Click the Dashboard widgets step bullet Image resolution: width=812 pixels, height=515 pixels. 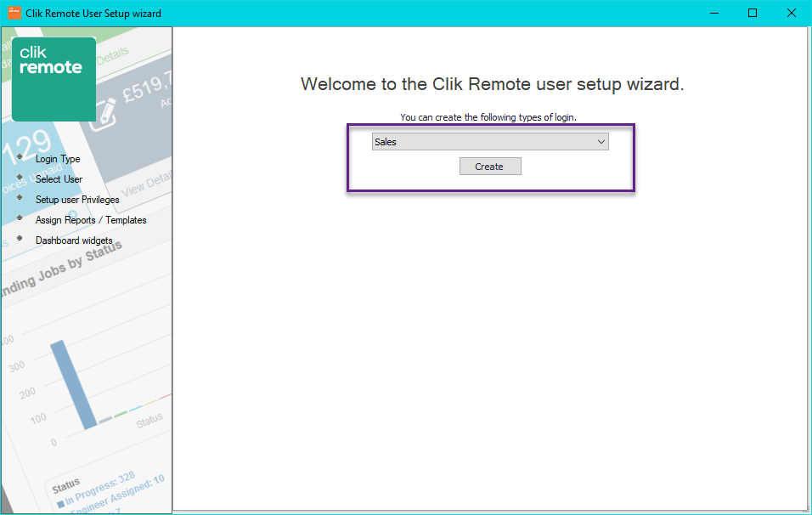point(20,240)
